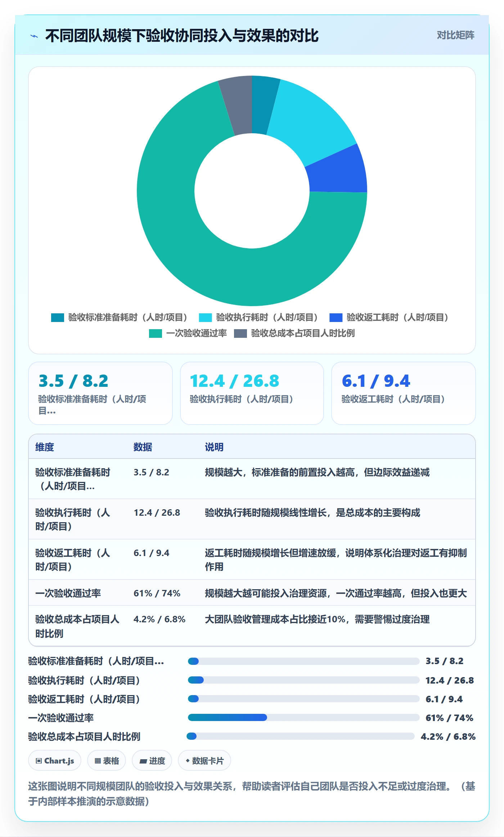Click the 说明 table column header
The width and height of the screenshot is (504, 837).
coord(214,447)
